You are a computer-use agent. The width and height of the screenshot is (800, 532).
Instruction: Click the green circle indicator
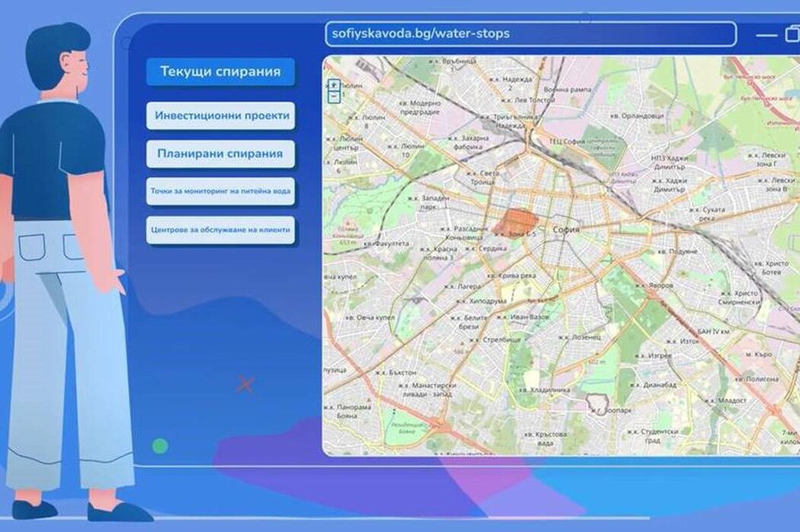(160, 446)
